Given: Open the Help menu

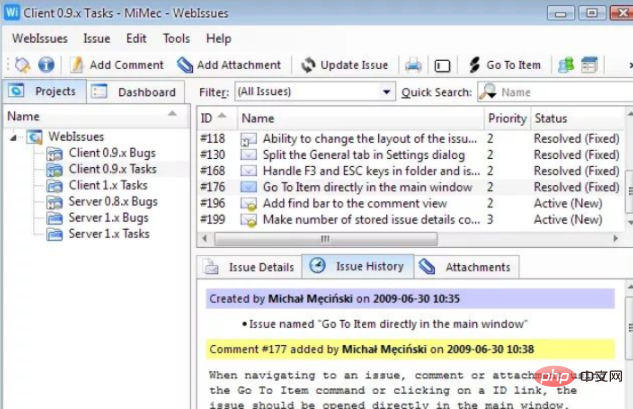Looking at the screenshot, I should 218,38.
